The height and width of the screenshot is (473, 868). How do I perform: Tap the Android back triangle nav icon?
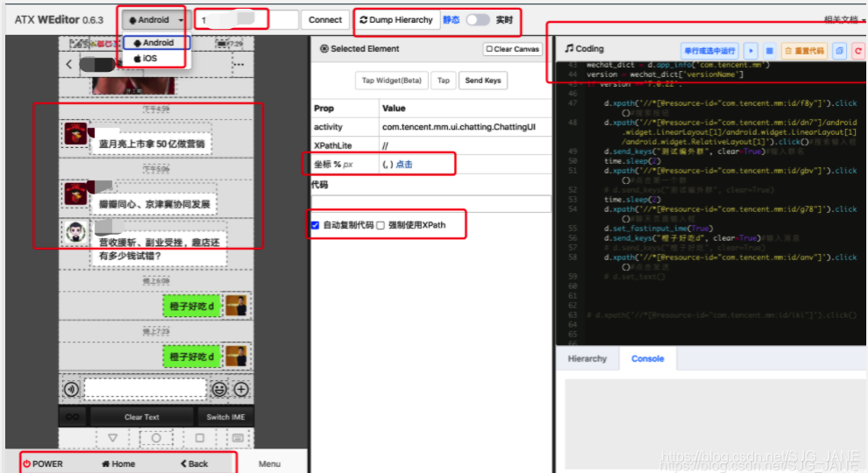[x=112, y=438]
